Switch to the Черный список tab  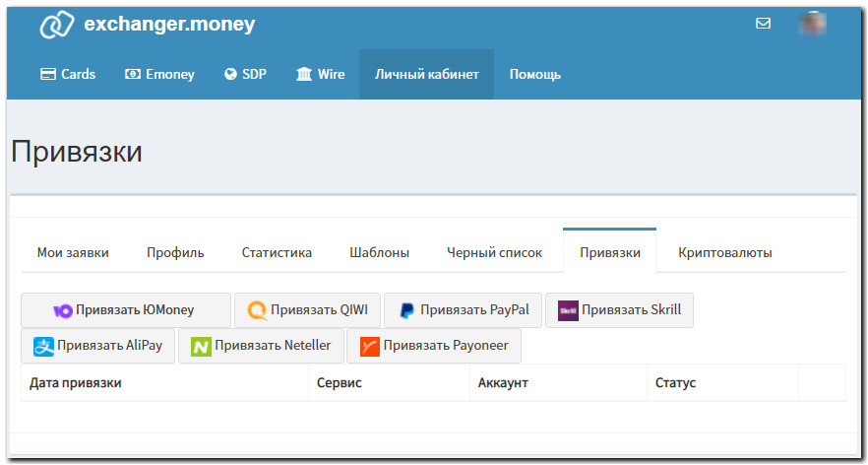(494, 253)
